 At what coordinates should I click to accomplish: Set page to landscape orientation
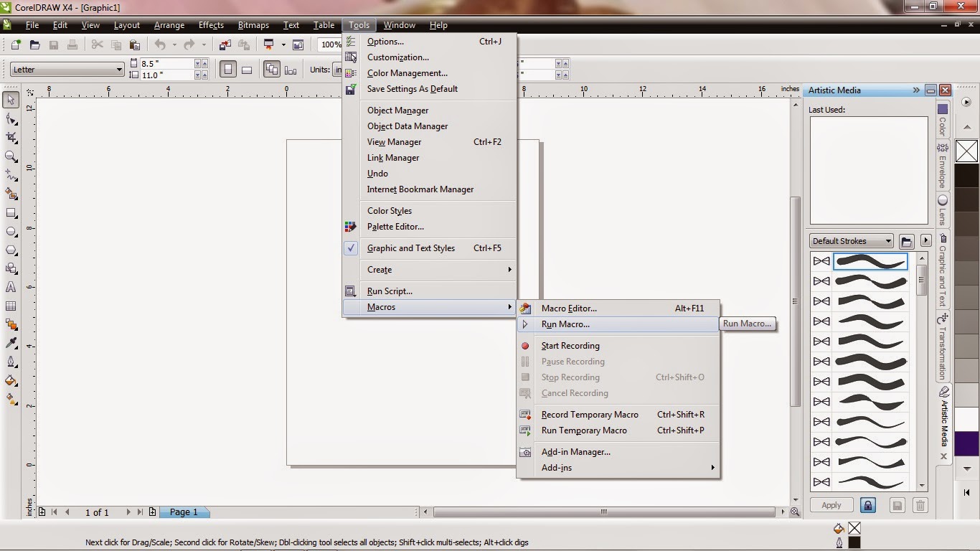(247, 70)
